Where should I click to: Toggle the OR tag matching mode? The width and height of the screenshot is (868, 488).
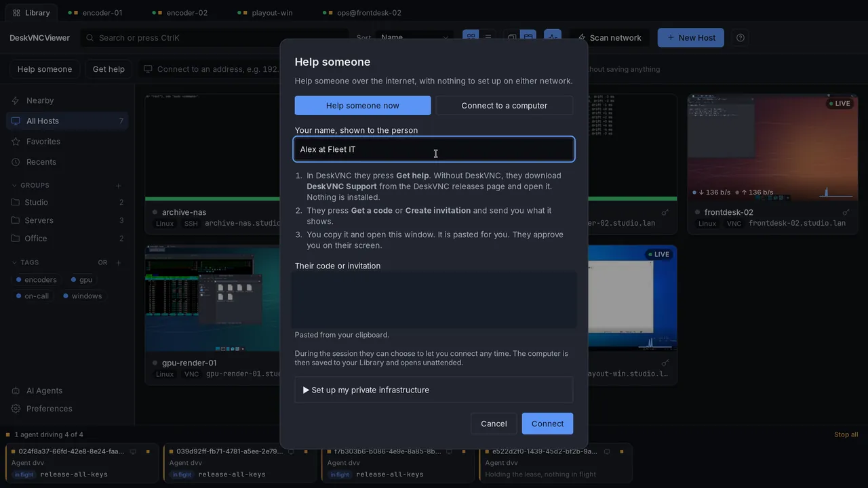(x=102, y=263)
